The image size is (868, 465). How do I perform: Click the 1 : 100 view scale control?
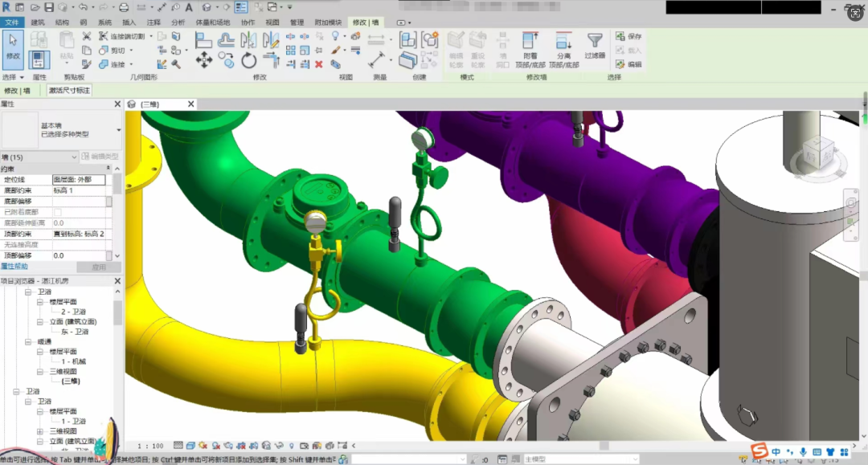[x=150, y=446]
